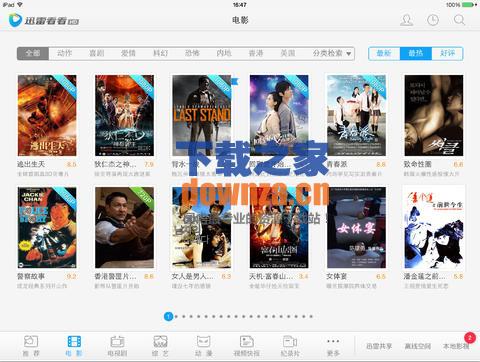Filter movies by 美国 region
The image size is (480, 362).
click(288, 53)
